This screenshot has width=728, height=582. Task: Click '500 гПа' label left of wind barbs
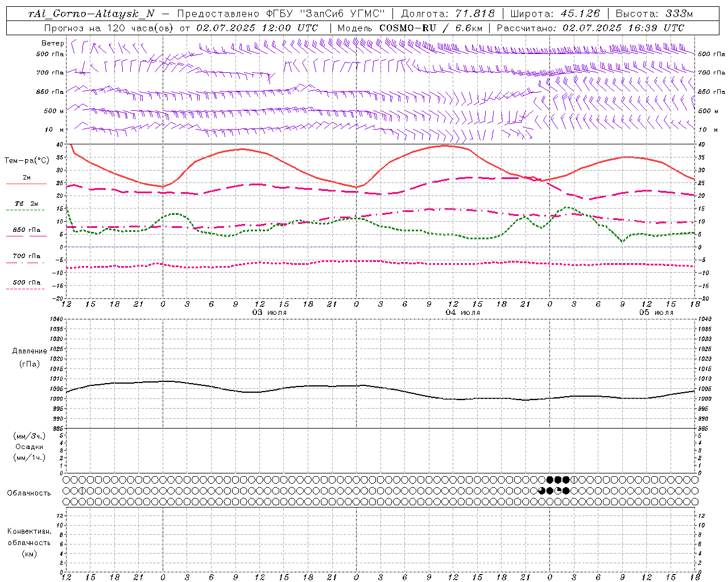click(x=50, y=54)
